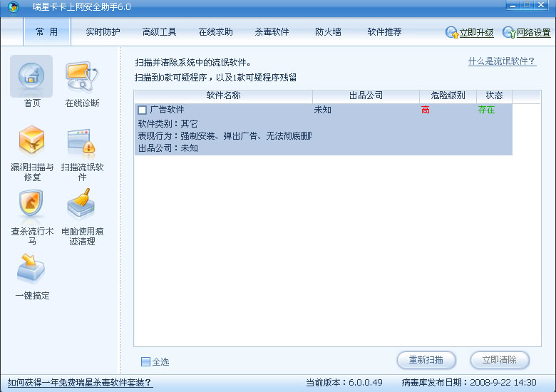Switch to 在线求助 tab
Viewport: 556px width, 392px height.
[215, 32]
